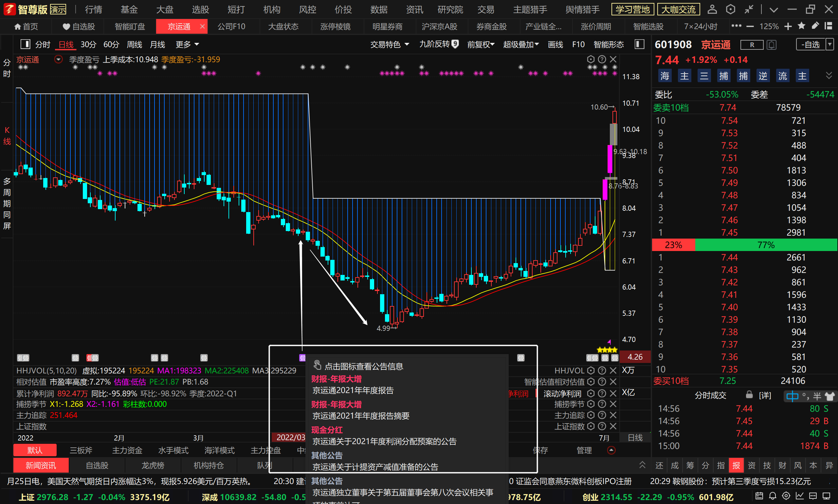Open the user account icon
Viewport: 838px width, 504px height.
[x=712, y=9]
